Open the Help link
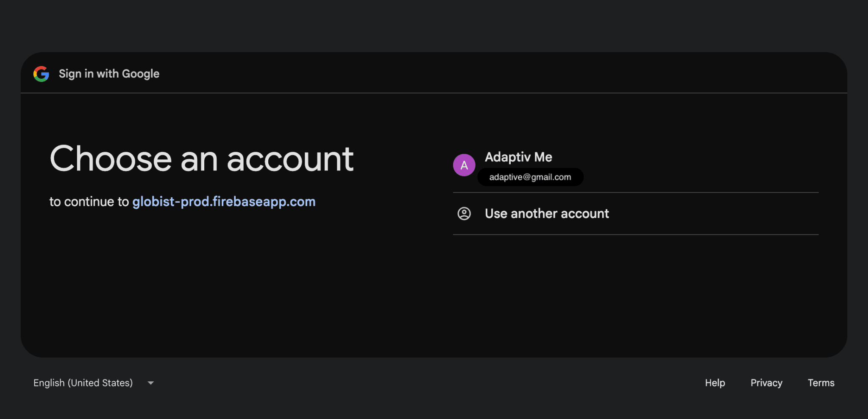The width and height of the screenshot is (868, 419). coord(715,383)
